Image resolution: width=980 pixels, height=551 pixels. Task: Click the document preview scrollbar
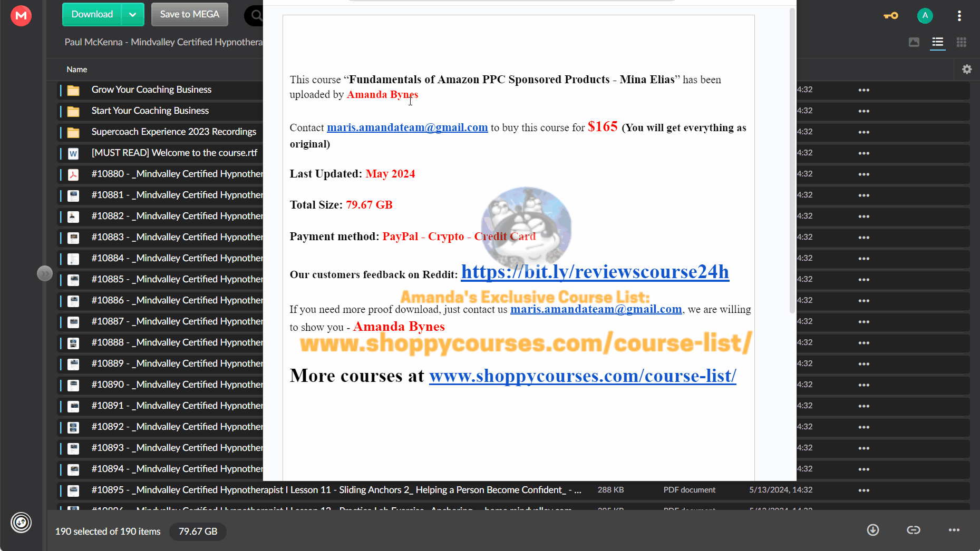coord(792,161)
